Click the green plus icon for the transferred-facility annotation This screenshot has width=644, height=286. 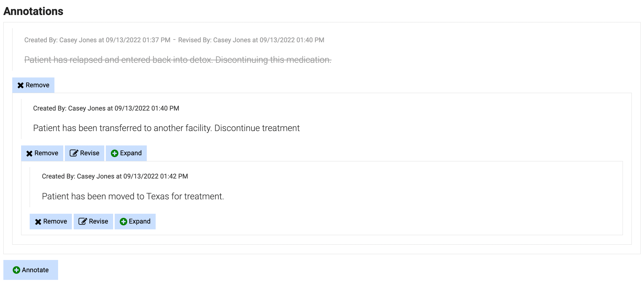pyautogui.click(x=115, y=153)
